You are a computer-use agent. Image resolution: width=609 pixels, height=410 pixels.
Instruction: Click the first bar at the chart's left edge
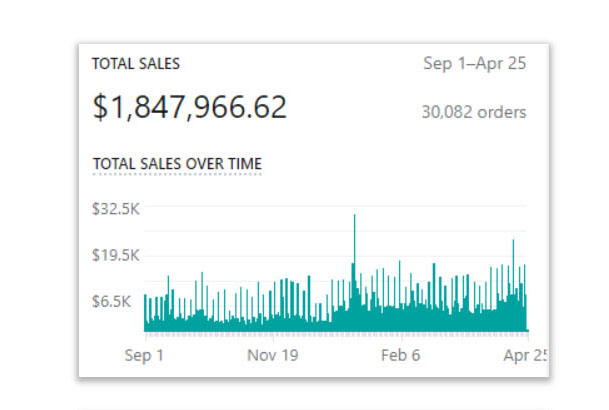click(145, 313)
